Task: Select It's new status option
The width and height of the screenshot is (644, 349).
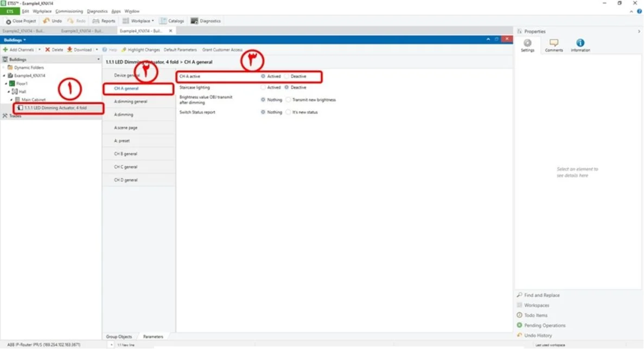Action: (288, 112)
